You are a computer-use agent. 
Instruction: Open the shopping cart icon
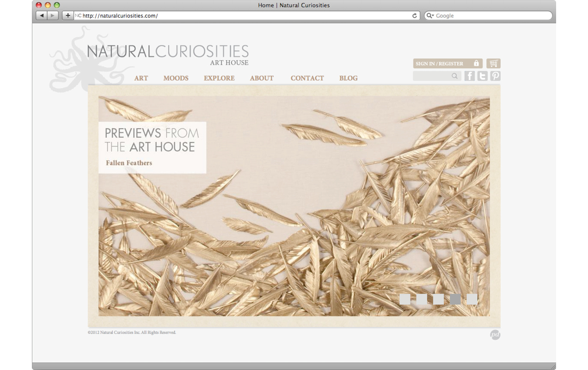[493, 63]
